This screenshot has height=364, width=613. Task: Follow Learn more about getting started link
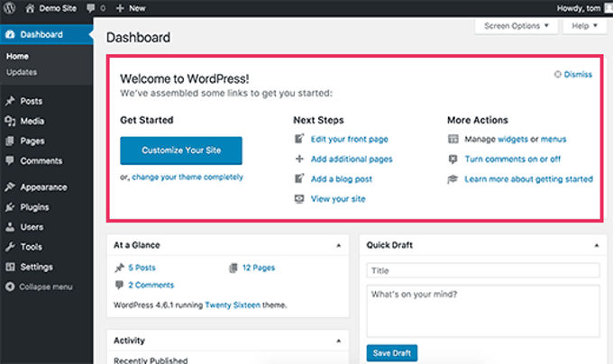click(528, 179)
